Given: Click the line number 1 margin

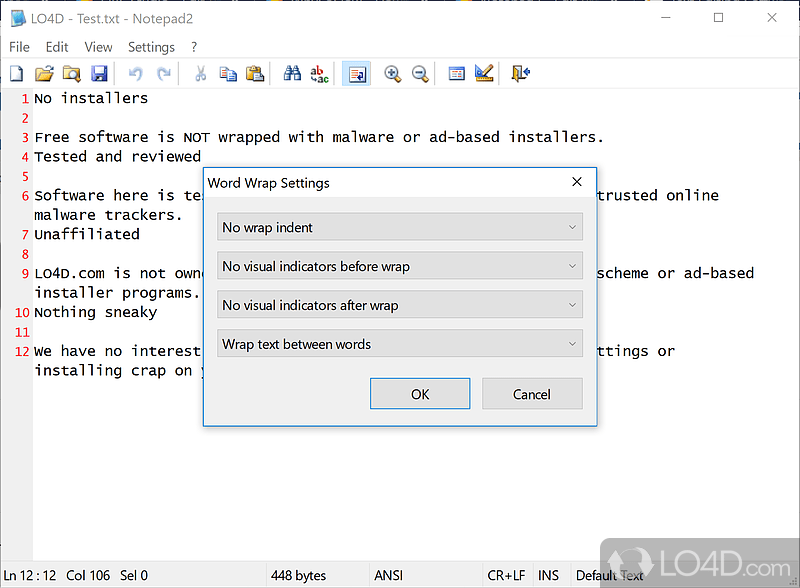Looking at the screenshot, I should pyautogui.click(x=25, y=99).
